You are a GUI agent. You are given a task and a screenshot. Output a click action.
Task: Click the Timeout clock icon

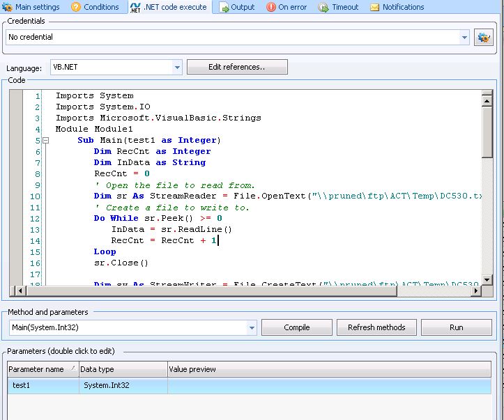[323, 7]
